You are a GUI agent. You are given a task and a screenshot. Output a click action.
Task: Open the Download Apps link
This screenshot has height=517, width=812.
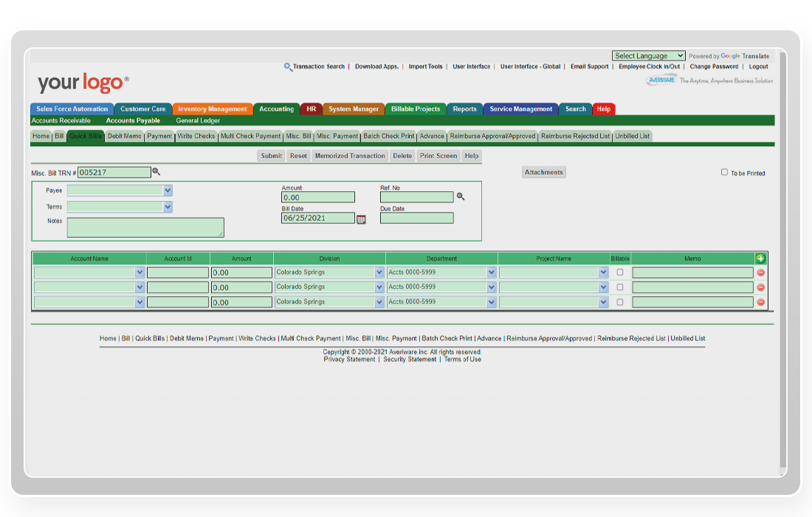(x=376, y=66)
